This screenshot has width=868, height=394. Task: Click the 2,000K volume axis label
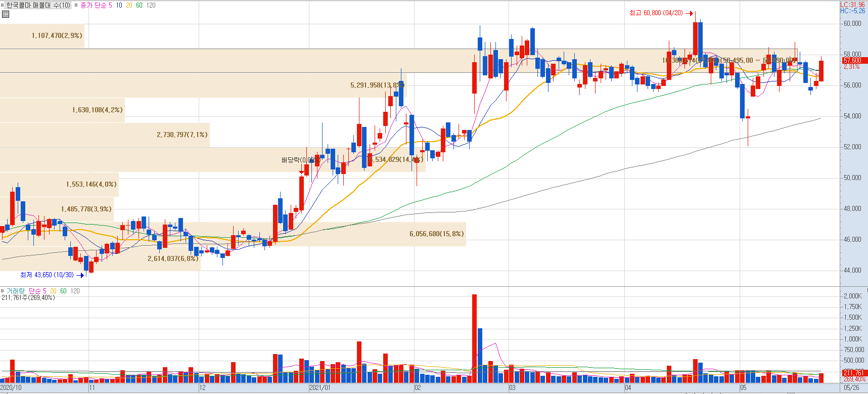click(x=853, y=296)
